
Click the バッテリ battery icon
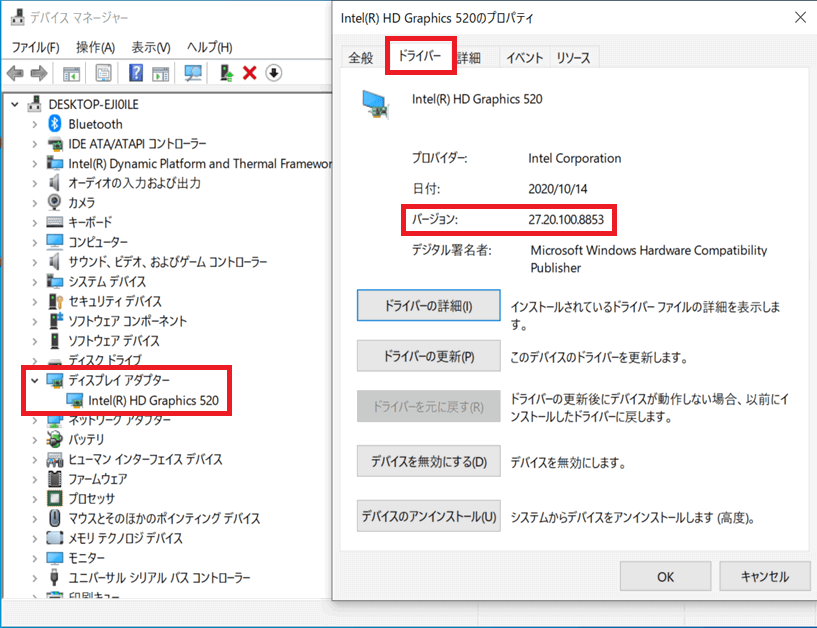tap(54, 439)
